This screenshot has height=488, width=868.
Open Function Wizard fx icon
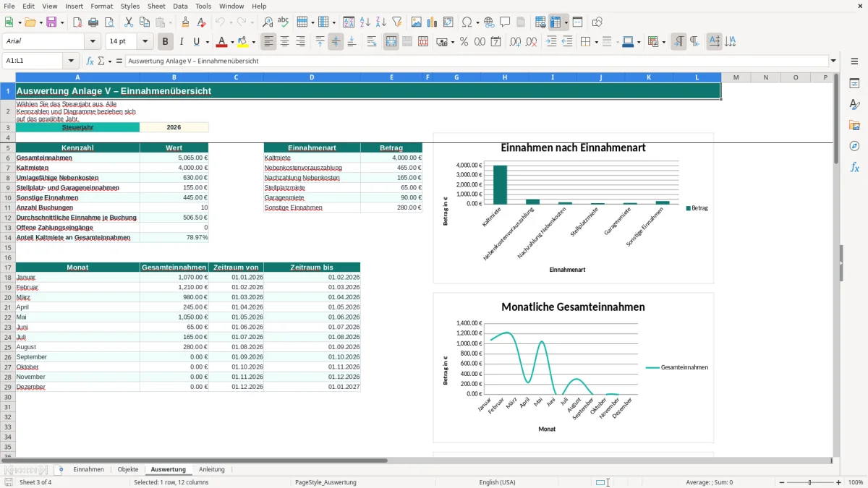[90, 61]
